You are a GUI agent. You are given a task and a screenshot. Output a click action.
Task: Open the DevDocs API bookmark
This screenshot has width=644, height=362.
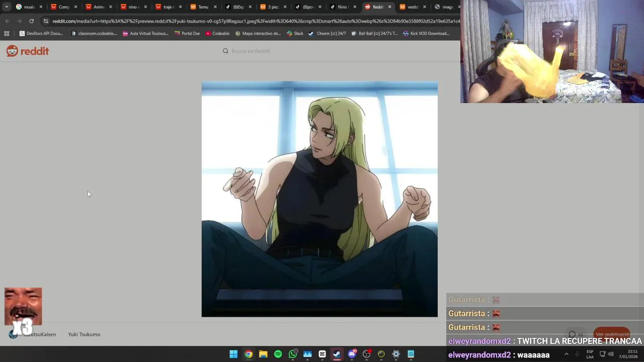[41, 34]
